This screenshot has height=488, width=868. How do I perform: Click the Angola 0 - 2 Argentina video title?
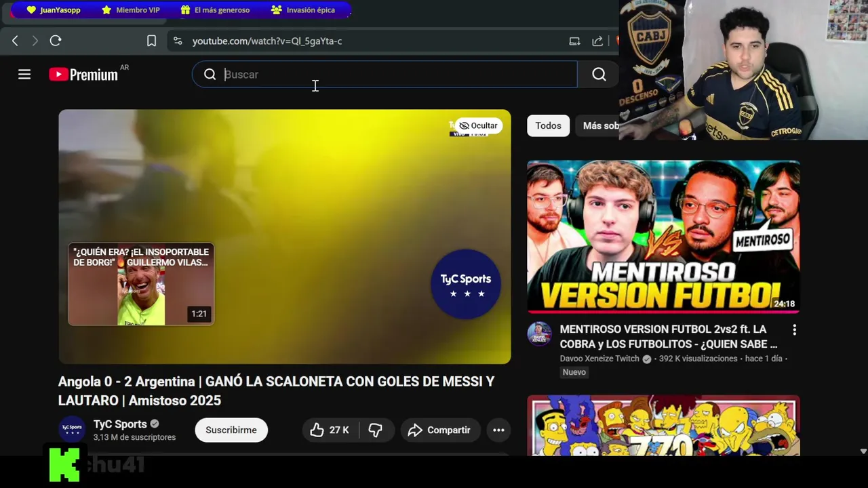click(276, 391)
